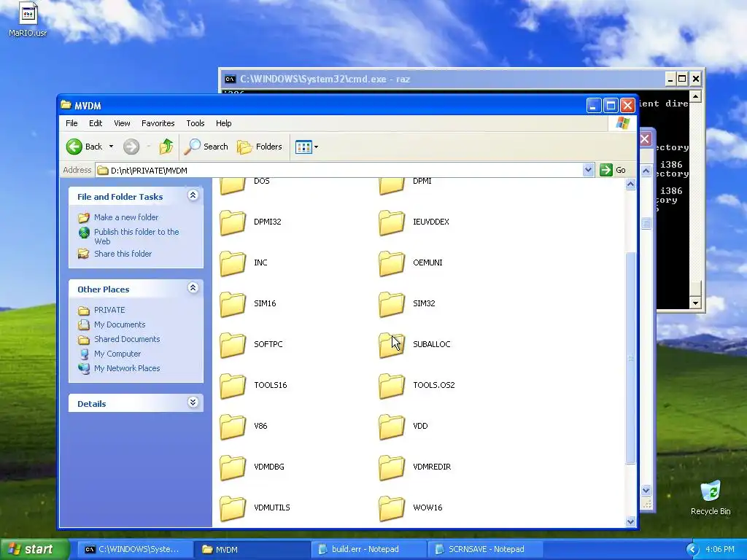Toggle the Folders pane button

pos(260,146)
